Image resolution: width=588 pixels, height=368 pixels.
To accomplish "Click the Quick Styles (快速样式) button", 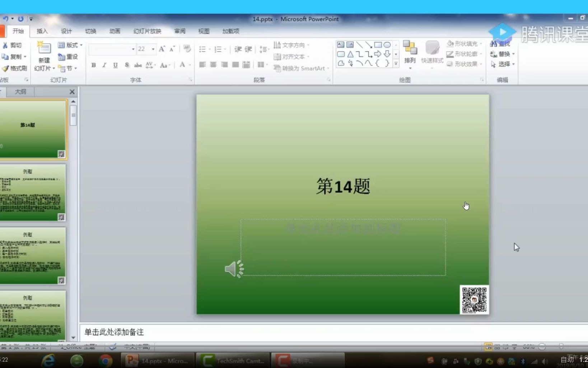I will pyautogui.click(x=432, y=54).
